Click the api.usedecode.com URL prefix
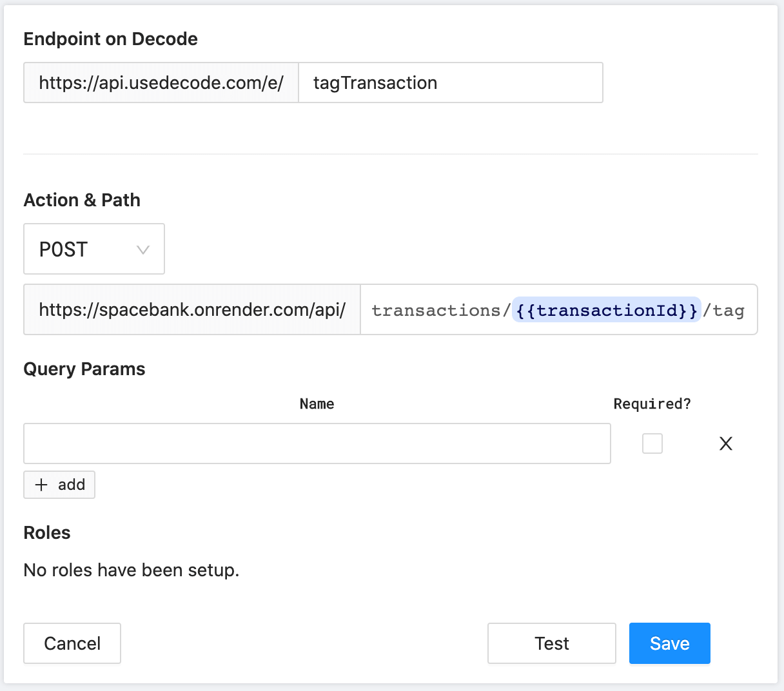This screenshot has height=691, width=784. 161,83
